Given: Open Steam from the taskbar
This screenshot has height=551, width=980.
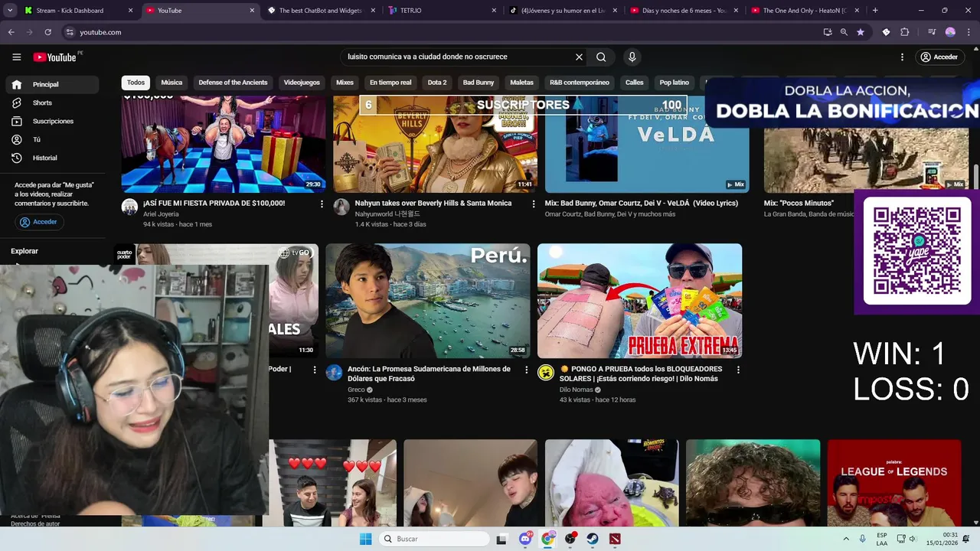Looking at the screenshot, I should point(593,539).
